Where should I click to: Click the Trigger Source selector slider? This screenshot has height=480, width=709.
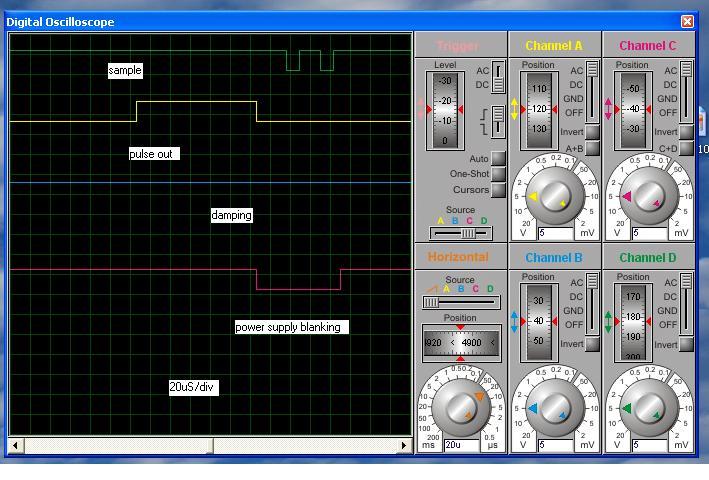[x=461, y=233]
